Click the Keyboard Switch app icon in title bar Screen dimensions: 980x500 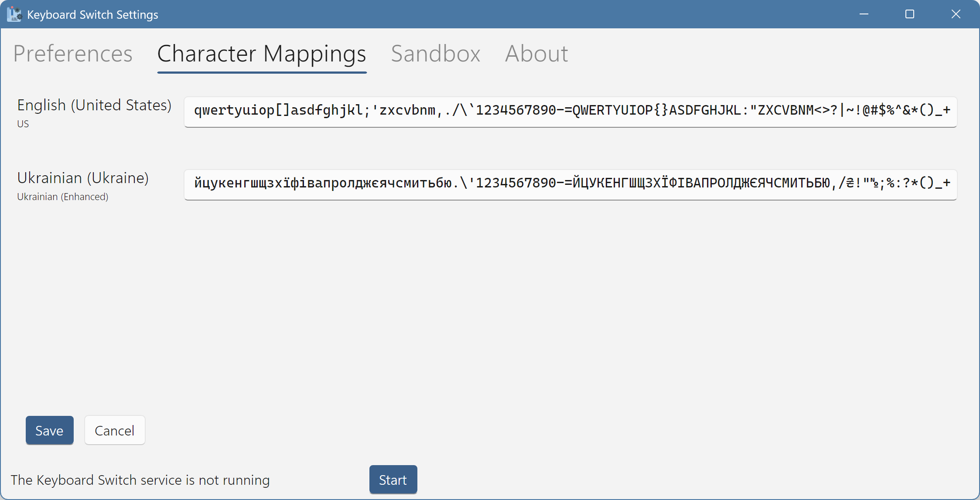tap(14, 14)
